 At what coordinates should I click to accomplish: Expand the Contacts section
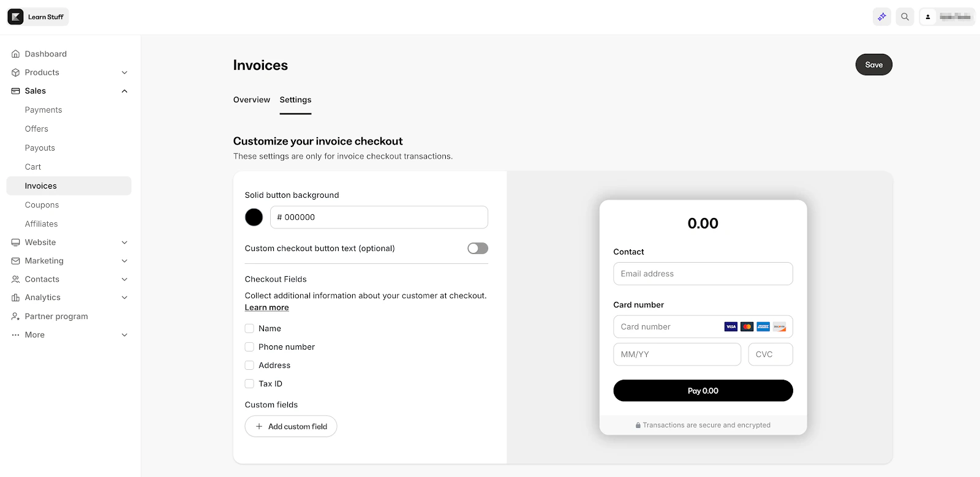[x=124, y=279]
